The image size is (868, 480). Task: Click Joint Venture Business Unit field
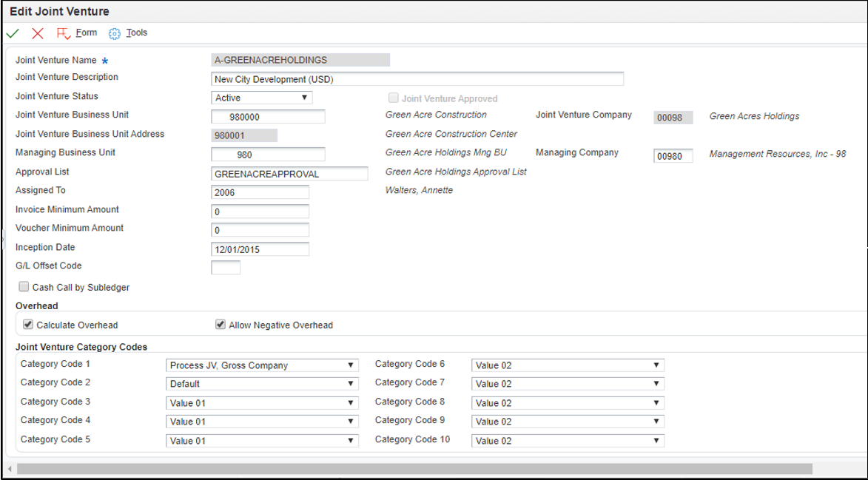(x=269, y=117)
